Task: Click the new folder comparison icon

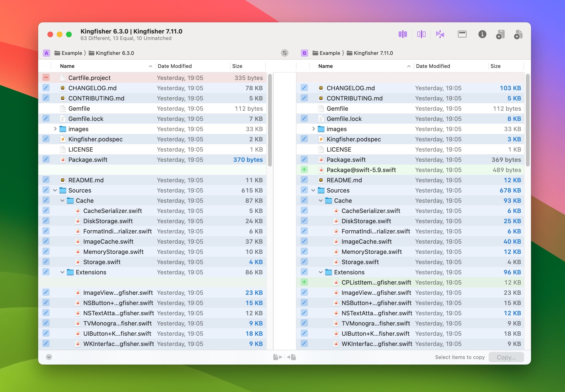Action: click(500, 34)
